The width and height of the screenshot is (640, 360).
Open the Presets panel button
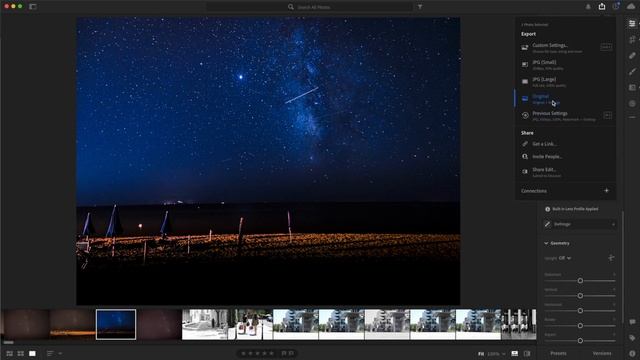pos(558,353)
